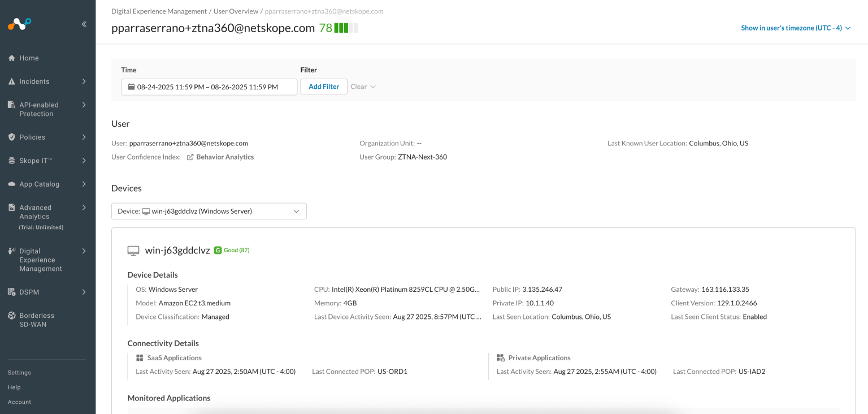The image size is (868, 414).
Task: Click the SaaS Applications grid icon
Action: click(138, 357)
